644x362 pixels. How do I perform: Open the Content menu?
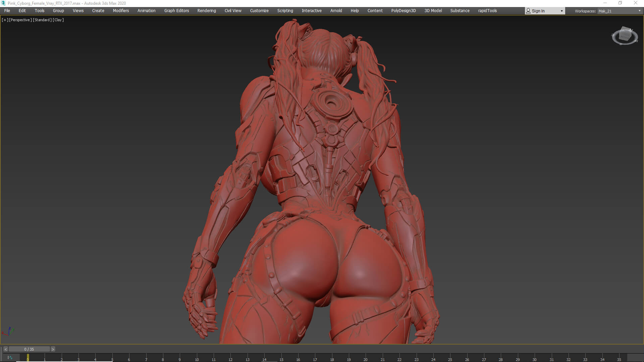coord(375,11)
